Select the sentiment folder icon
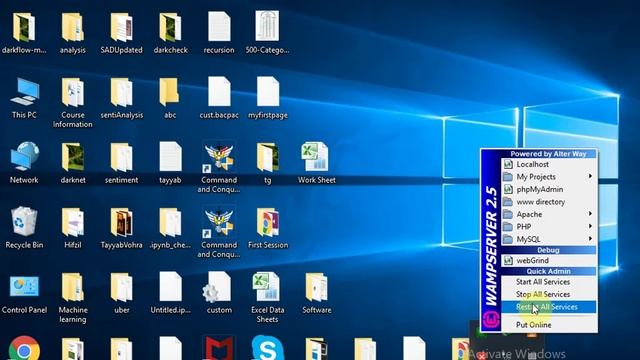Screen dimensions: 640x360 tap(121, 157)
